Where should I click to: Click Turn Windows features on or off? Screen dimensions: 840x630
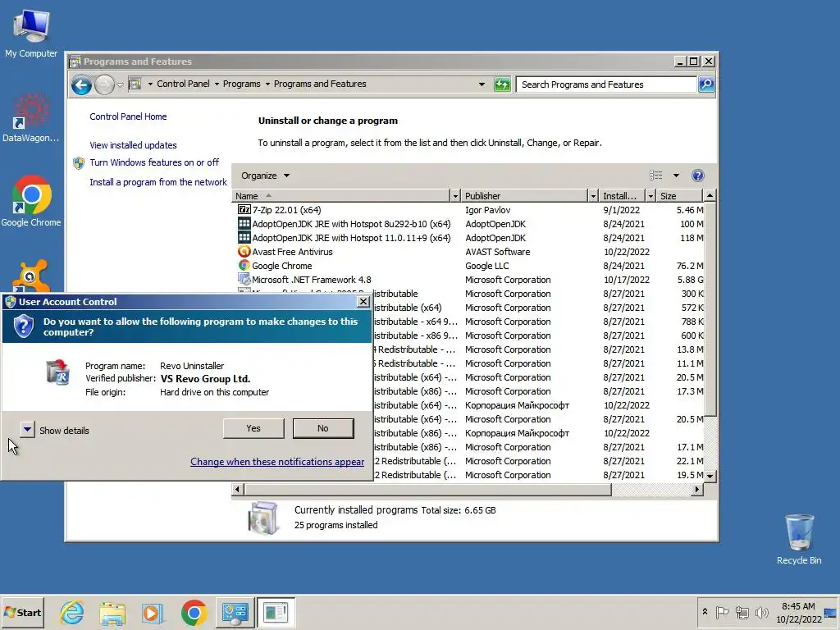click(154, 162)
